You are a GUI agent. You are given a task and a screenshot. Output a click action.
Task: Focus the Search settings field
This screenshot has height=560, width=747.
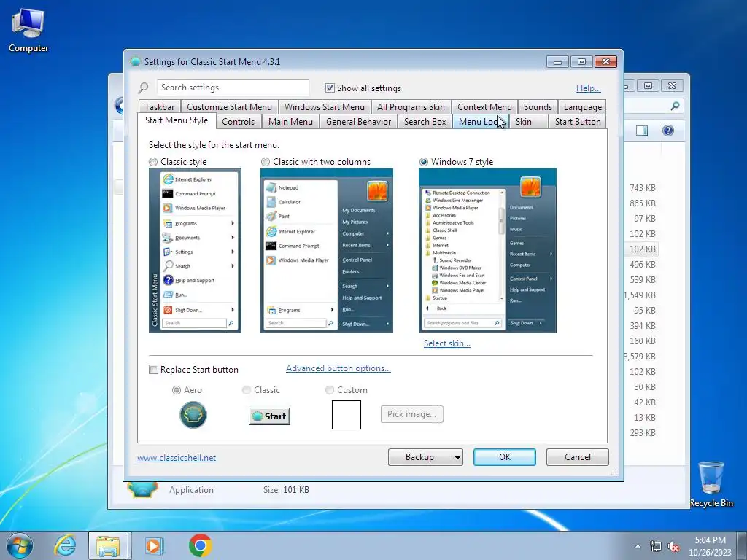(x=233, y=87)
